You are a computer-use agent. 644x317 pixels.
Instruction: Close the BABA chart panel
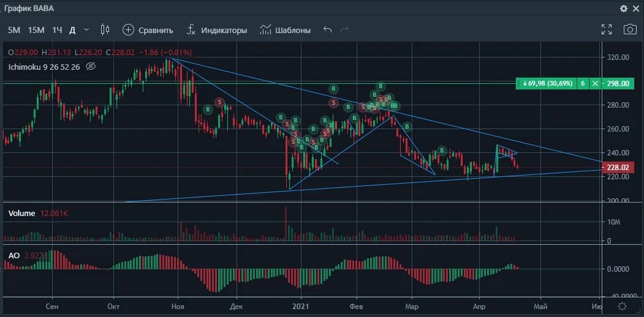636,9
